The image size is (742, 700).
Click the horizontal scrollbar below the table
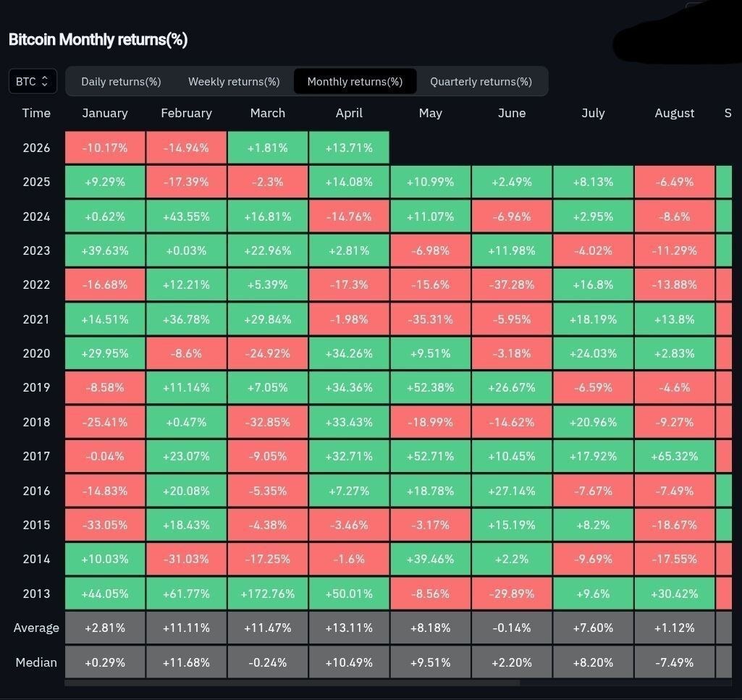pos(292,683)
